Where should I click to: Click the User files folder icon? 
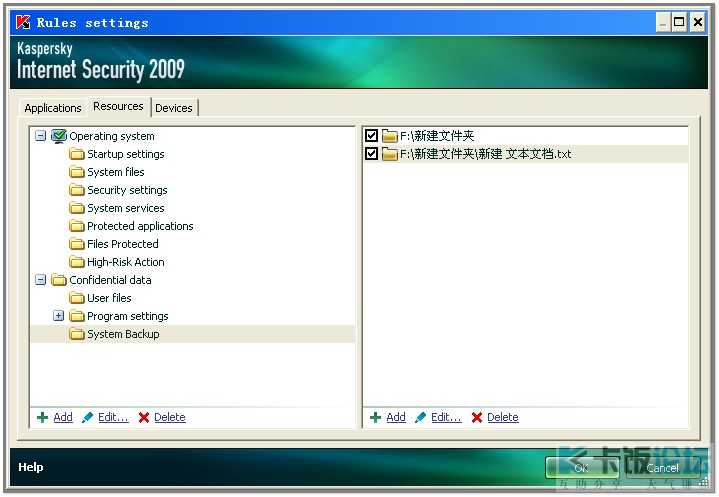click(x=77, y=298)
